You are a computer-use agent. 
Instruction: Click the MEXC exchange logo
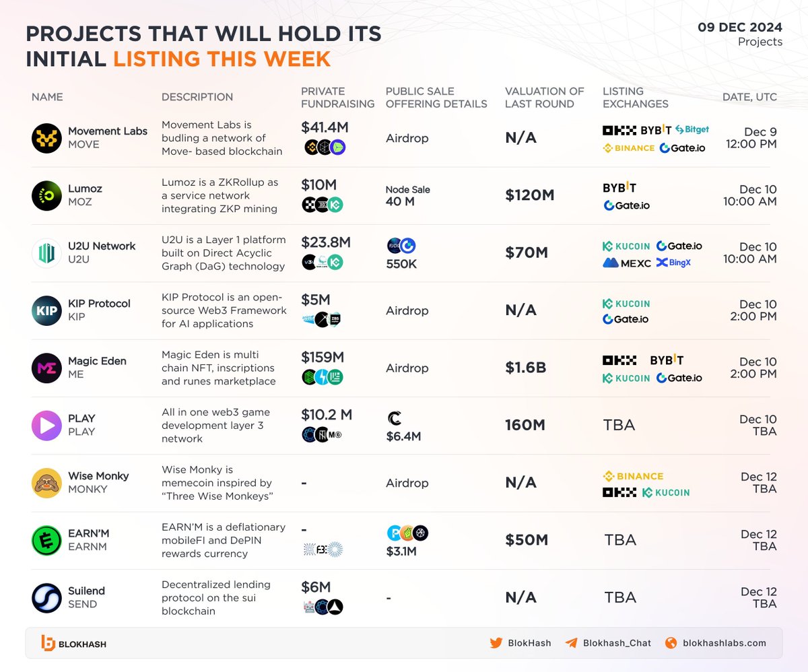(x=627, y=263)
